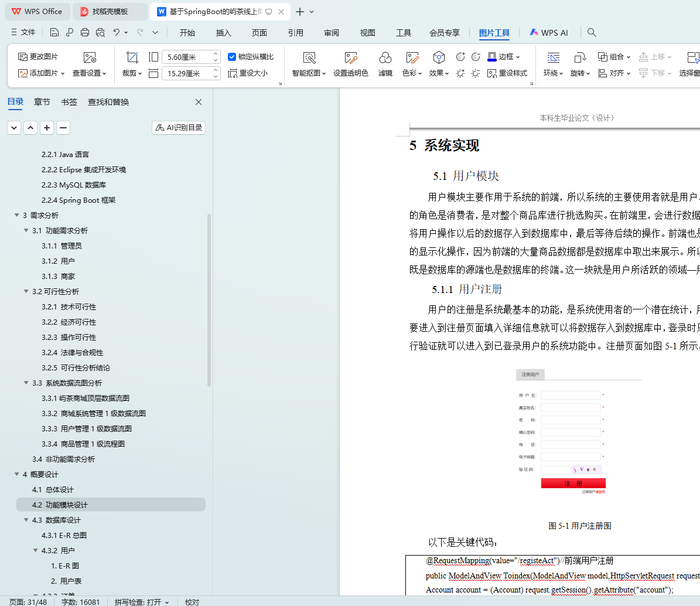
Task: Click the 找稻壳模板 tab icon
Action: [x=84, y=12]
